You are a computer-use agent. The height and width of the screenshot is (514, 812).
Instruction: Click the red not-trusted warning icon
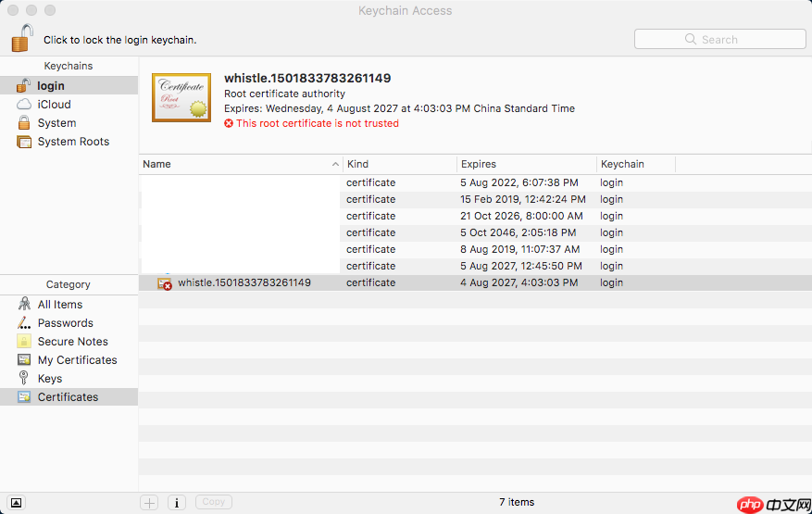point(229,123)
